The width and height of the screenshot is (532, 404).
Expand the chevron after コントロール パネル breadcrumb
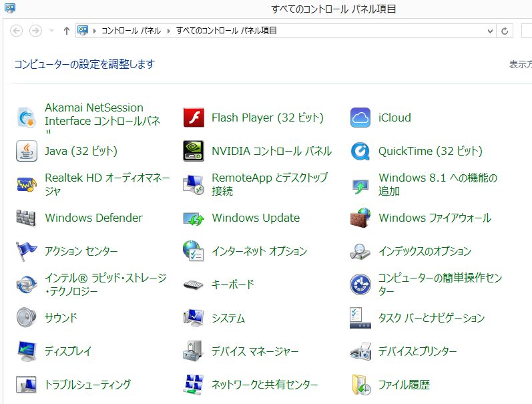169,31
